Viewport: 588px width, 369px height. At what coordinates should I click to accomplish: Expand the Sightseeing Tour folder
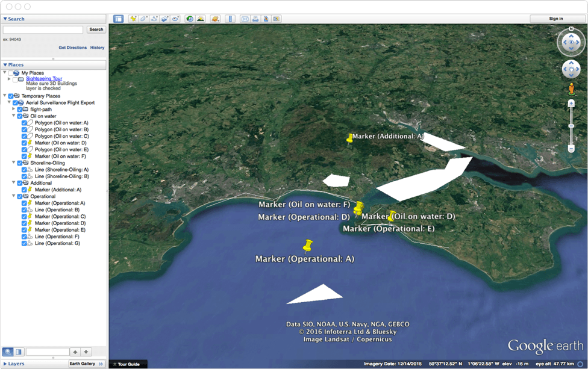tap(9, 79)
